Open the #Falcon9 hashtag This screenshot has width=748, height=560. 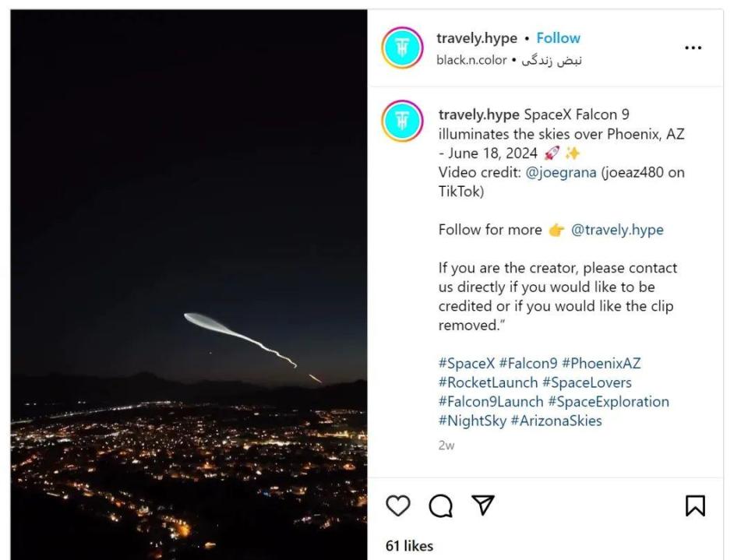528,364
